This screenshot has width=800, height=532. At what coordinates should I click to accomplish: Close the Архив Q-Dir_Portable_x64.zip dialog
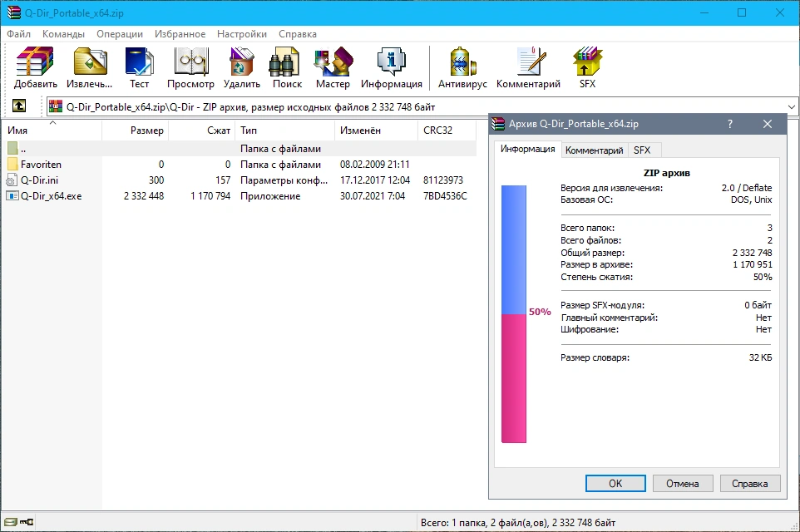coord(768,124)
